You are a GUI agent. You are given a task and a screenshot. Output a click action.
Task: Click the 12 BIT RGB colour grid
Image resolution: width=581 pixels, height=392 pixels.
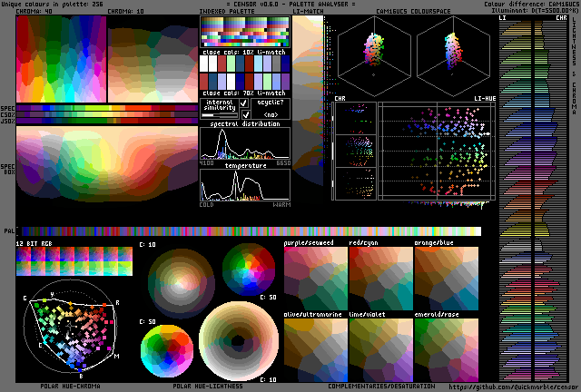[74, 262]
